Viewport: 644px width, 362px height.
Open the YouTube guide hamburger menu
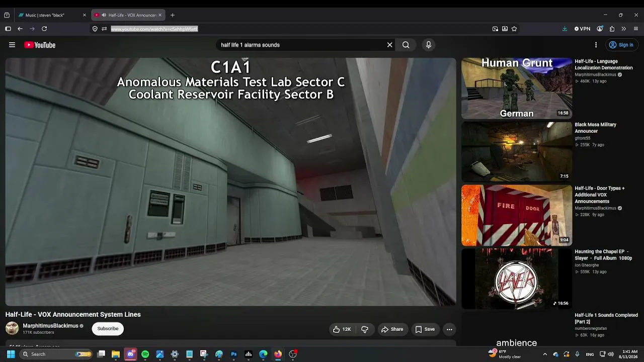12,45
